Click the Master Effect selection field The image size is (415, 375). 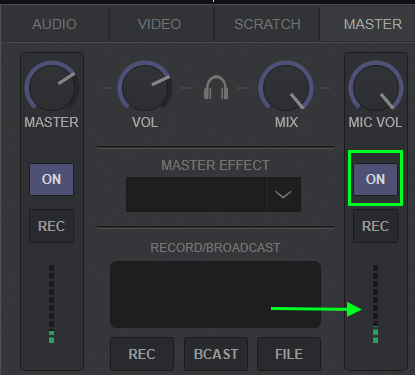pos(196,195)
